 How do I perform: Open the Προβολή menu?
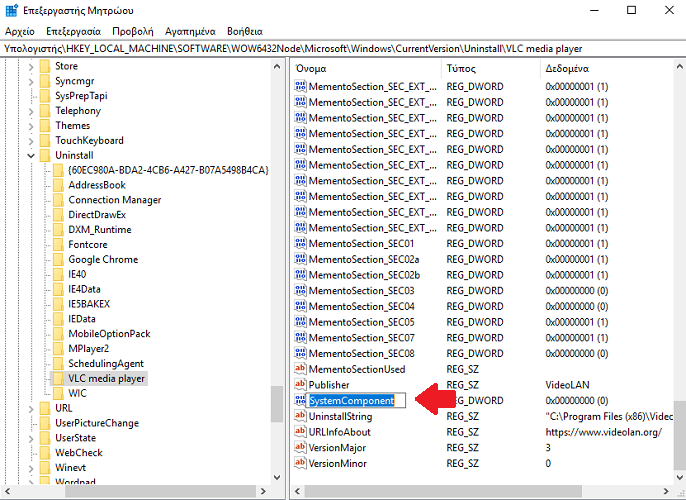(133, 31)
